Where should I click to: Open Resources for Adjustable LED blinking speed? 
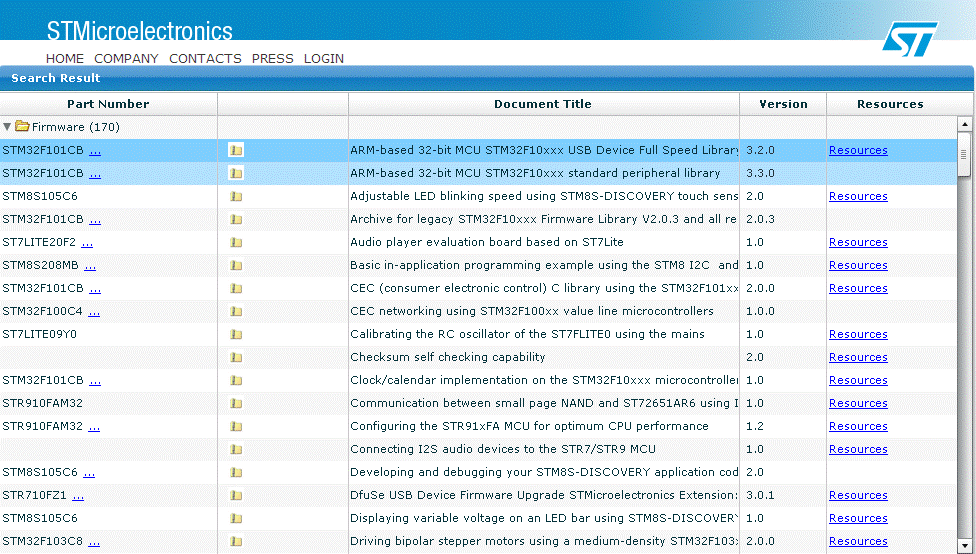(x=858, y=196)
